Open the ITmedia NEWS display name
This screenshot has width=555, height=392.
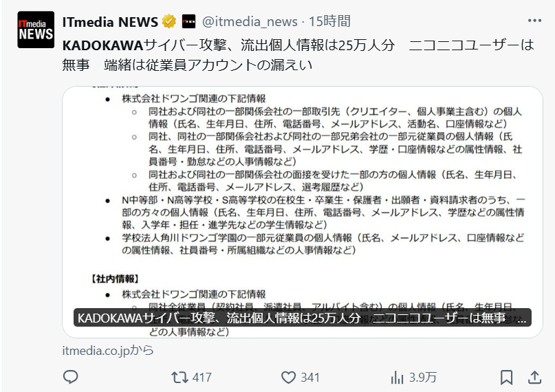tap(110, 22)
